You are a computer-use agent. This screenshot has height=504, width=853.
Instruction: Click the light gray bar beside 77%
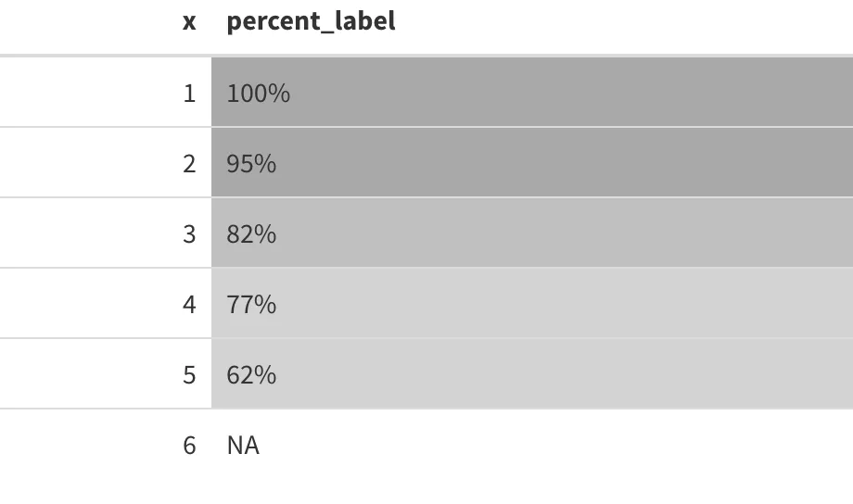click(532, 303)
